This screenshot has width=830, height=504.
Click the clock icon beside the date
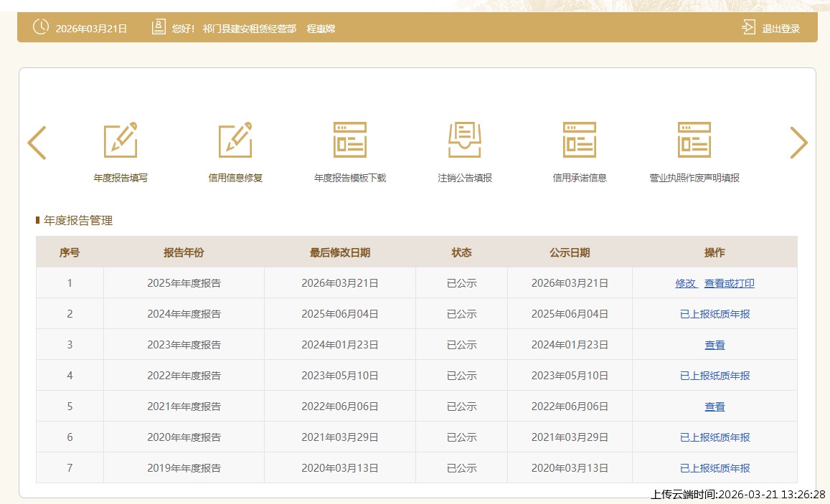41,28
